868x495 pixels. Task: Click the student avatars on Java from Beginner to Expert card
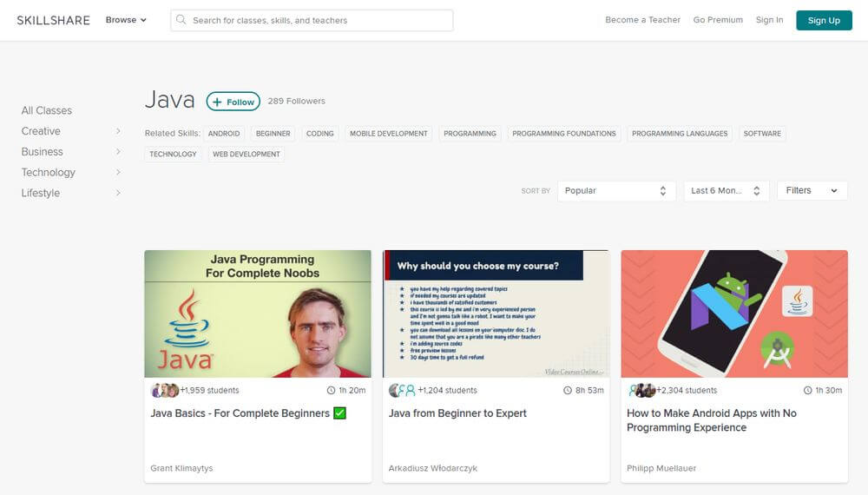pyautogui.click(x=403, y=390)
